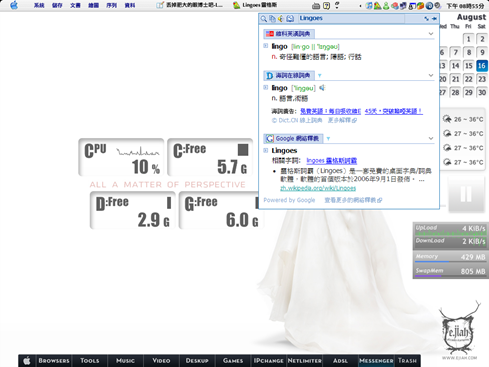The width and height of the screenshot is (489, 367).
Task: Open dropdown triangle beside Dict.cn dictionary tab
Action: 320,76
